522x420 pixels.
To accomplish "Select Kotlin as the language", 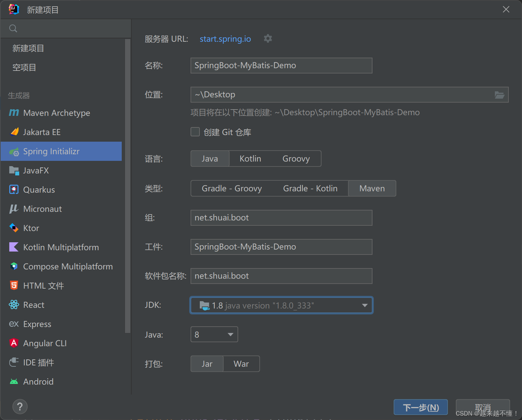I will [x=250, y=159].
